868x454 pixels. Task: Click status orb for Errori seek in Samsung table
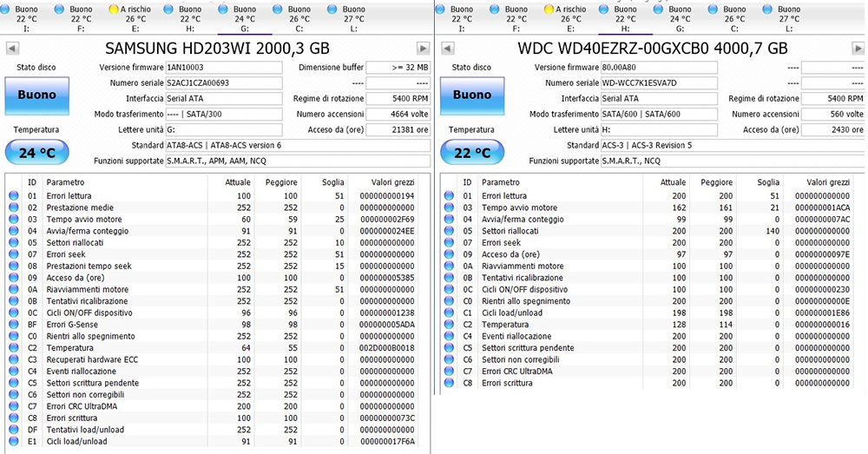click(14, 254)
